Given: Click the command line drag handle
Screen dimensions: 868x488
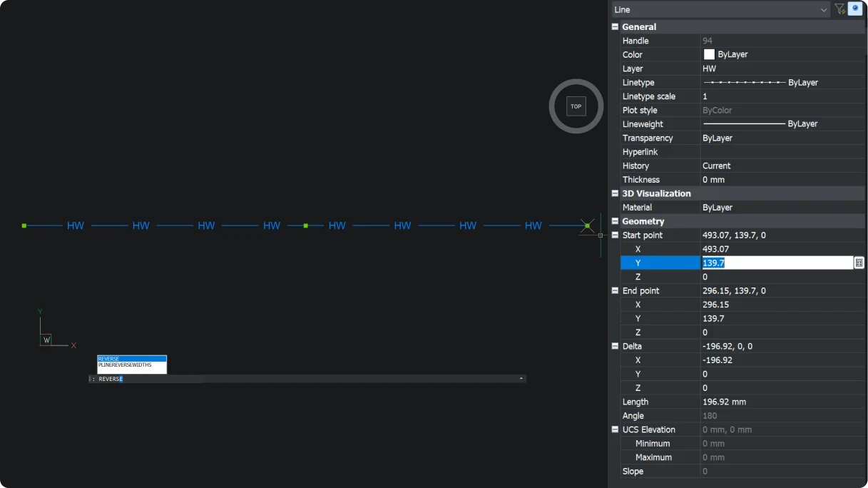Looking at the screenshot, I should coord(91,379).
